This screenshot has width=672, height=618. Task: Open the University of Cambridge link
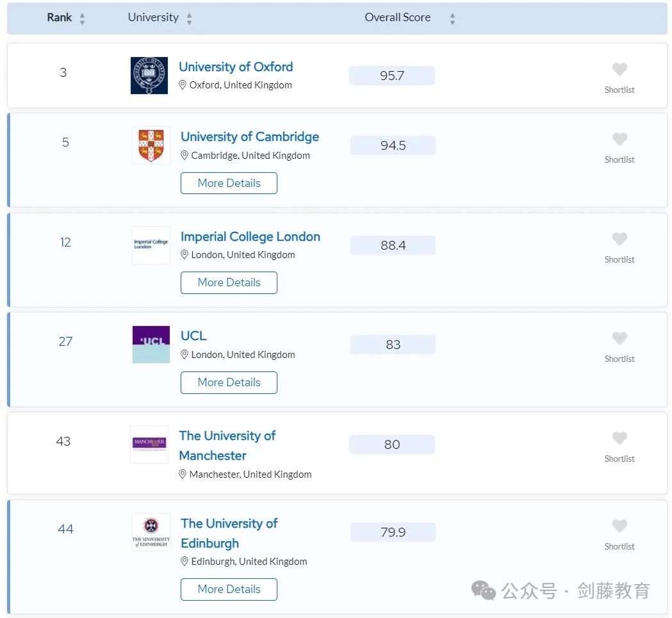pos(249,136)
